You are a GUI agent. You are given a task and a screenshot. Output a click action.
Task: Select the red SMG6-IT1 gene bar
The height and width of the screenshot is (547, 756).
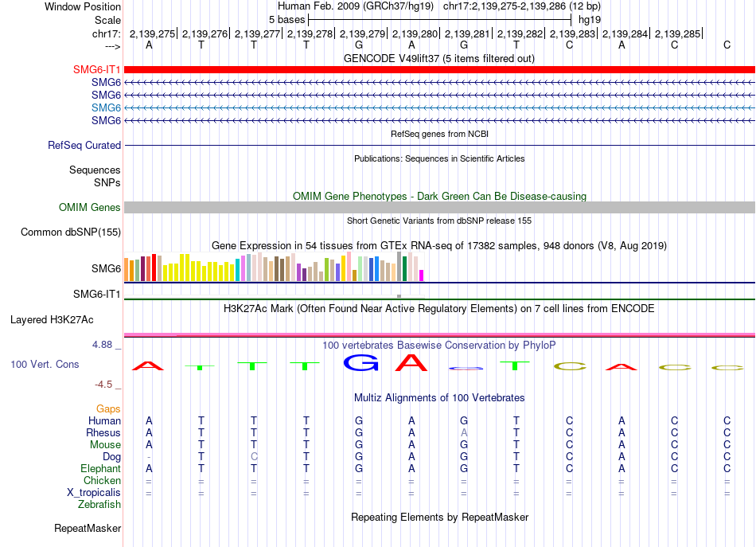click(439, 69)
